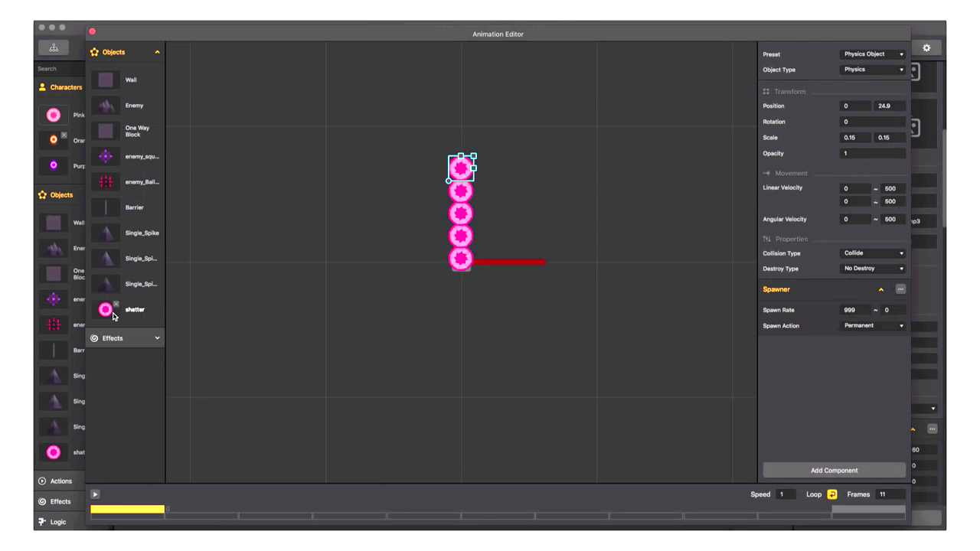Open the Preset dropdown
Screen dimensions: 980x551
[873, 54]
